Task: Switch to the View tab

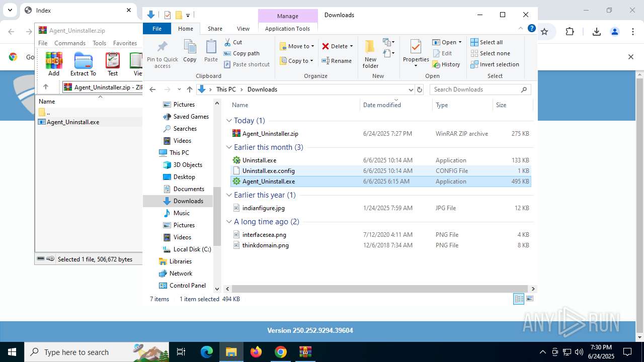Action: pyautogui.click(x=243, y=29)
